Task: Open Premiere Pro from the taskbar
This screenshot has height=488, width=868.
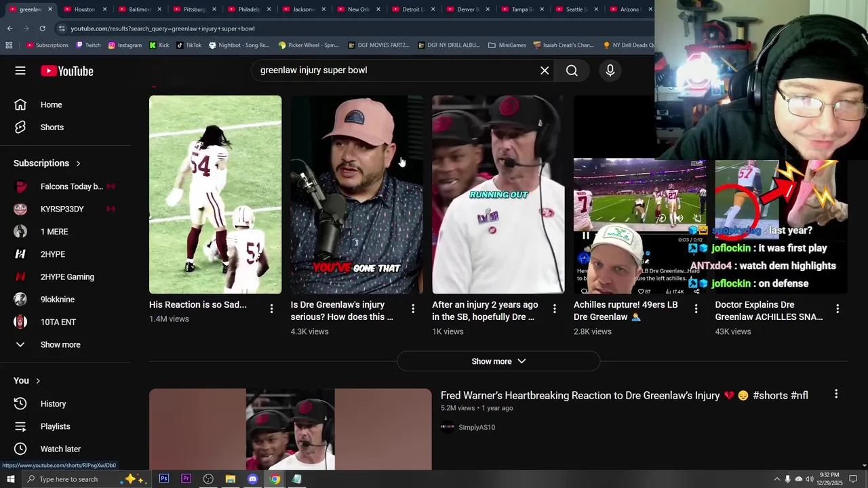Action: pos(186,479)
